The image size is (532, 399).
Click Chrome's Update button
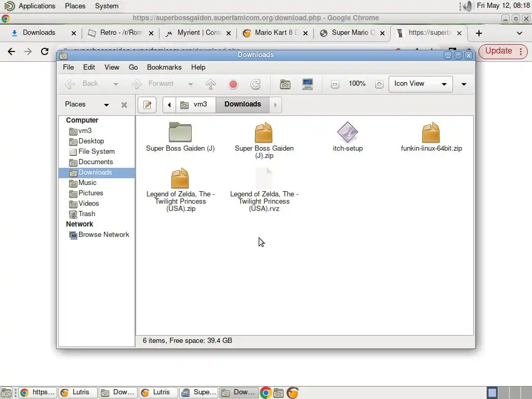503,51
